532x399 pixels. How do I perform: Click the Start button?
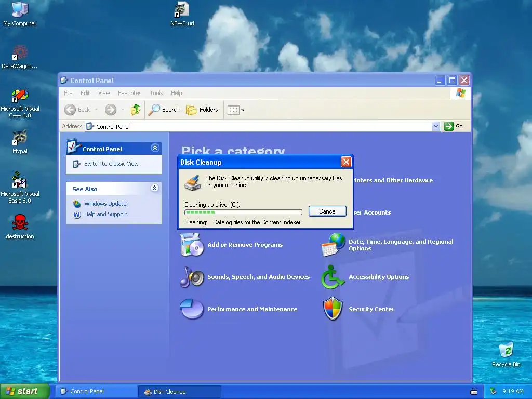pos(25,391)
